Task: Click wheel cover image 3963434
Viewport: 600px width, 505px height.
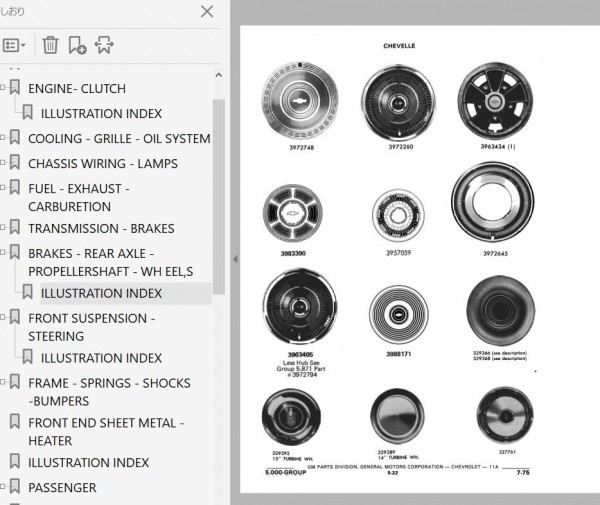Action: click(495, 101)
